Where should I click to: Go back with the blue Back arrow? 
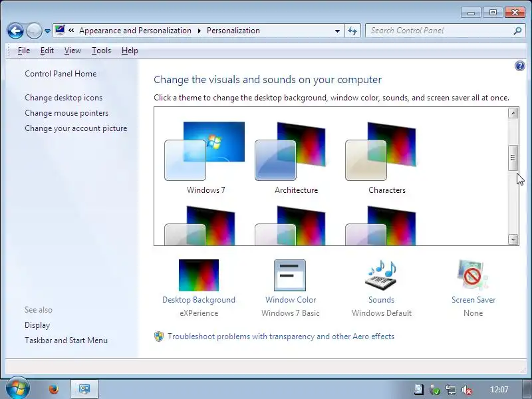(15, 31)
